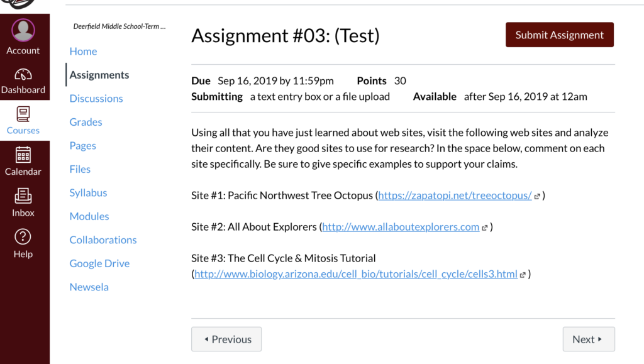Open Google Drive from the course menu
Screen dimensions: 644x364
(99, 263)
